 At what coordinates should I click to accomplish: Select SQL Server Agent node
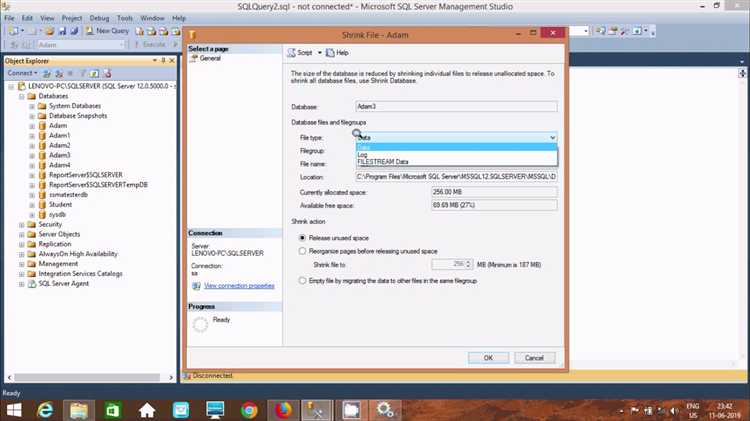(64, 284)
